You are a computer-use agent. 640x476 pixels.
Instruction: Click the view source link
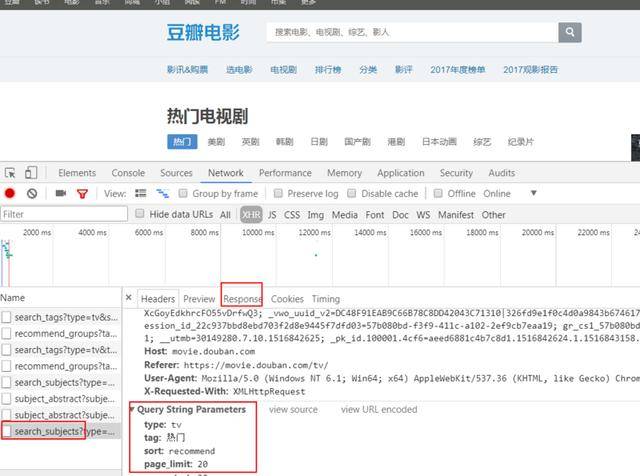click(293, 409)
